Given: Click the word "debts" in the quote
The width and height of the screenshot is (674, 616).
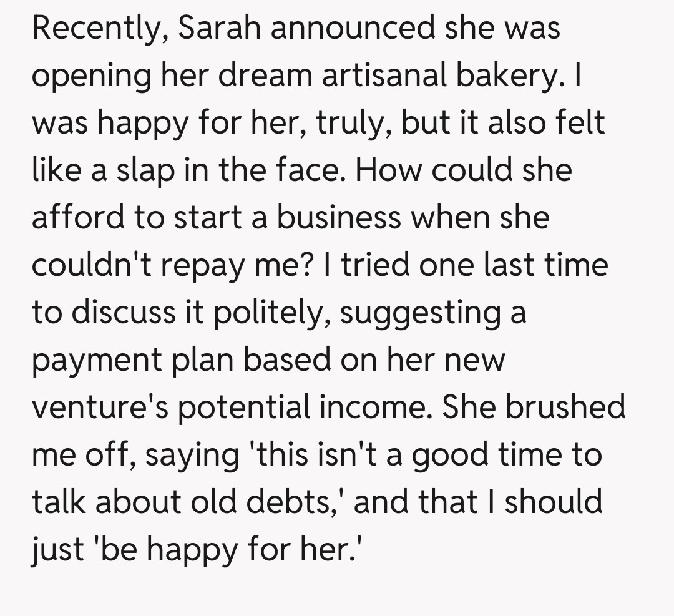Looking at the screenshot, I should (x=303, y=502).
